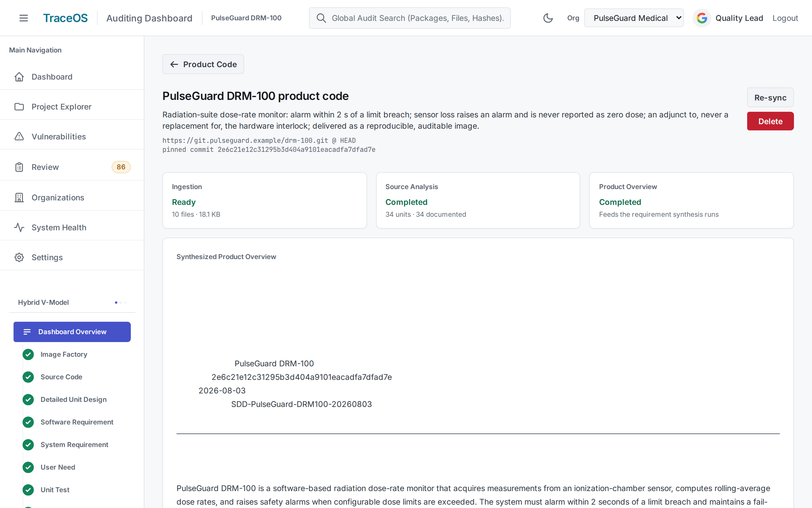This screenshot has width=812, height=508.
Task: Click the PulseGuard DRM-100 header label
Action: [x=246, y=18]
